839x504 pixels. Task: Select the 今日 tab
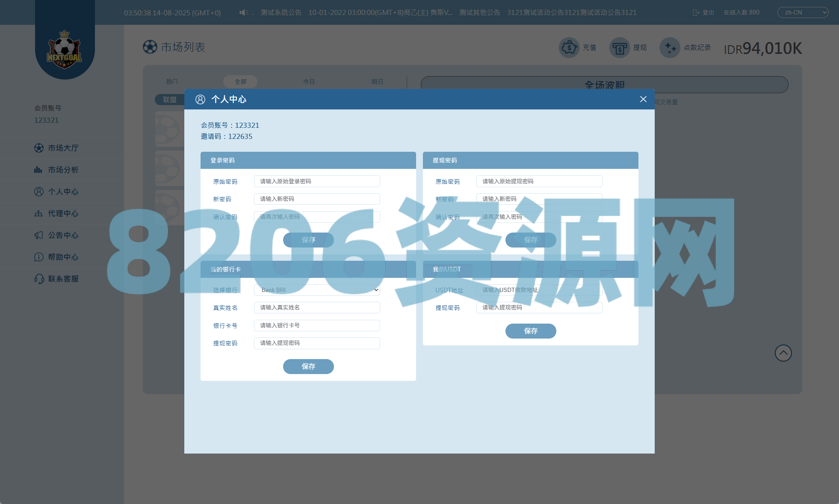309,81
